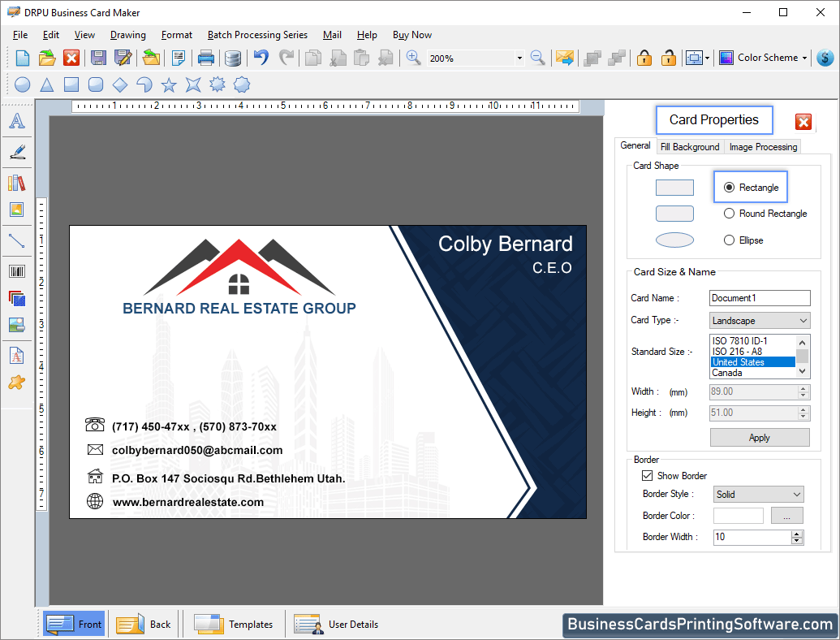The image size is (840, 640).
Task: Click the orange puzzle piece icon
Action: click(17, 383)
